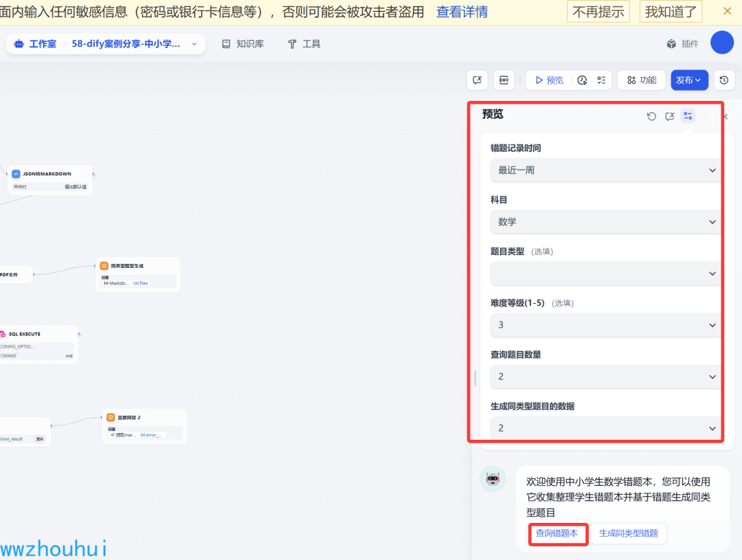Open 生成同类型题目的数据 dropdown
Screen dimensions: 742x560
[x=605, y=428]
